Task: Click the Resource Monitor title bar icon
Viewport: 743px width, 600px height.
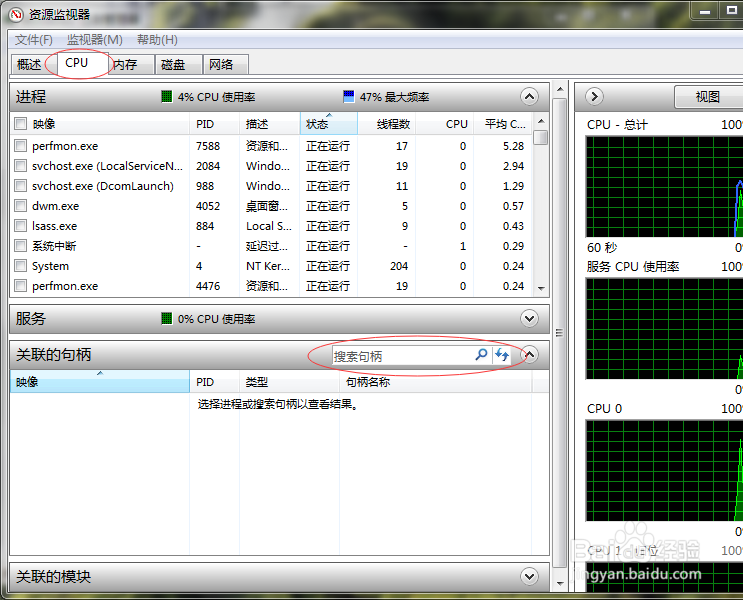Action: [16, 15]
